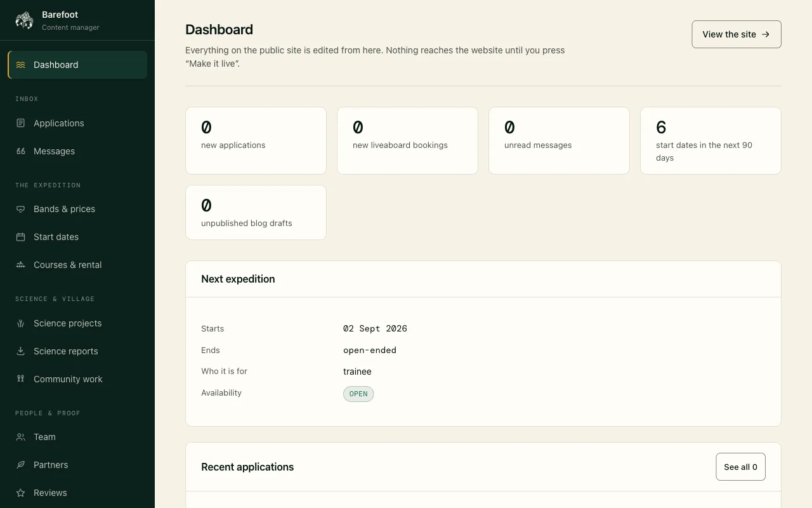Screen dimensions: 812x508
Task: Select Courses & rental in sidebar
Action: (x=77, y=265)
